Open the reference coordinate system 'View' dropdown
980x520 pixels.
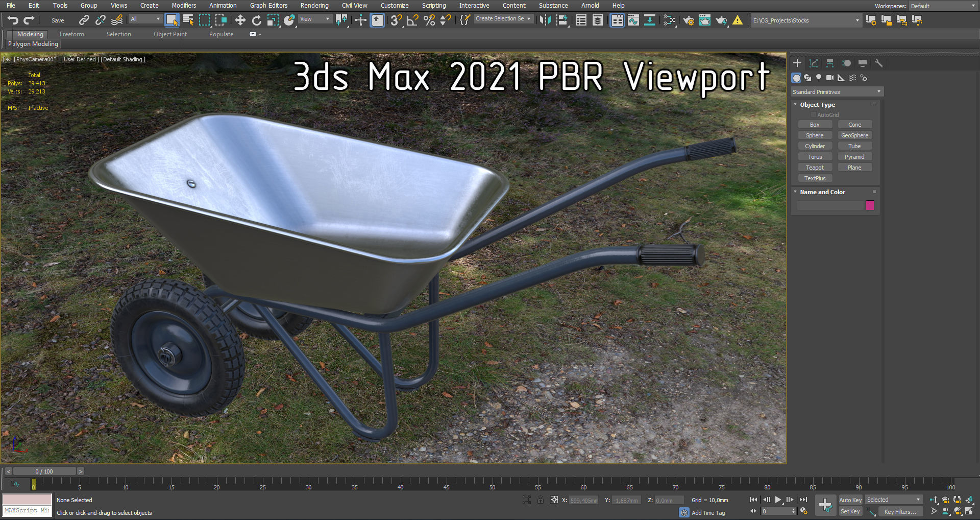point(314,19)
